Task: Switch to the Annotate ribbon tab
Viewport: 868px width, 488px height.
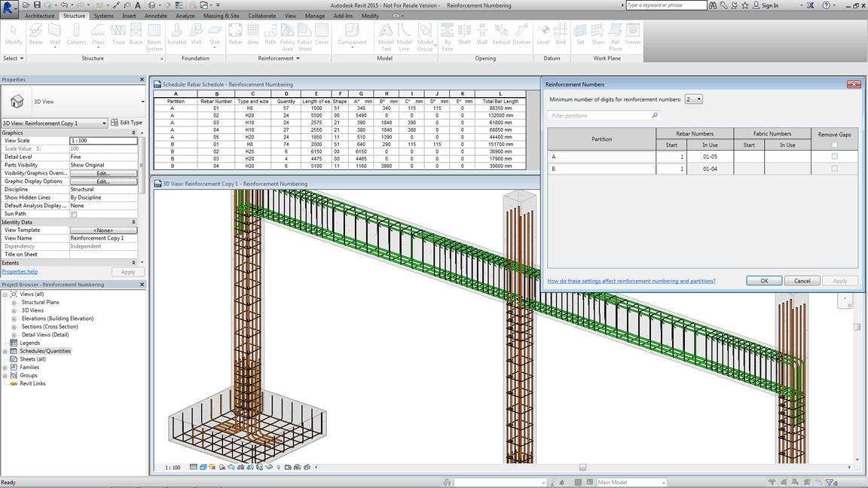Action: pos(155,16)
